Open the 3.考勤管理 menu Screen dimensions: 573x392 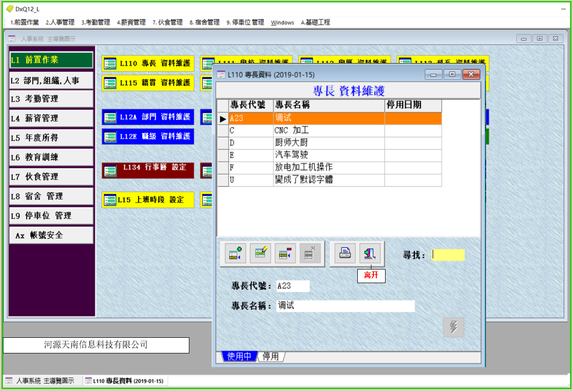(96, 22)
